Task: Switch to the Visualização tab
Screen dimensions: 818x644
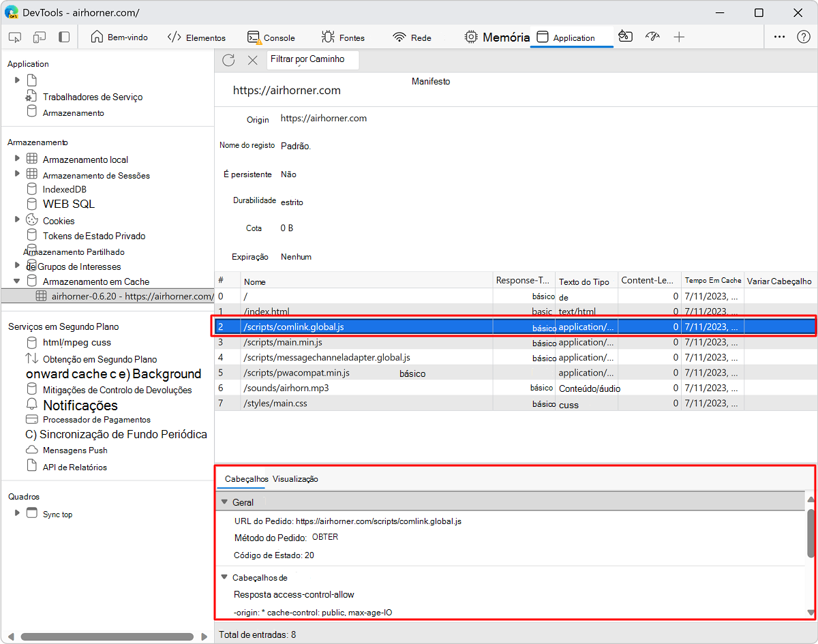Action: point(295,479)
